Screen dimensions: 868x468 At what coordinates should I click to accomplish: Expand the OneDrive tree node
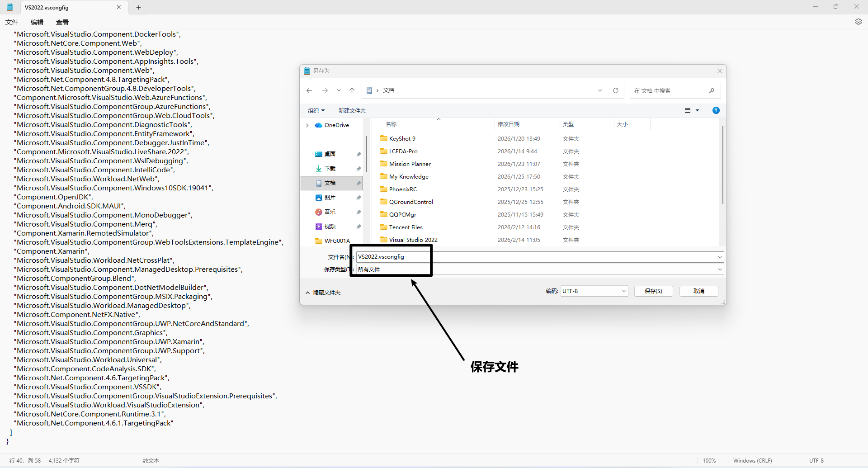point(307,125)
